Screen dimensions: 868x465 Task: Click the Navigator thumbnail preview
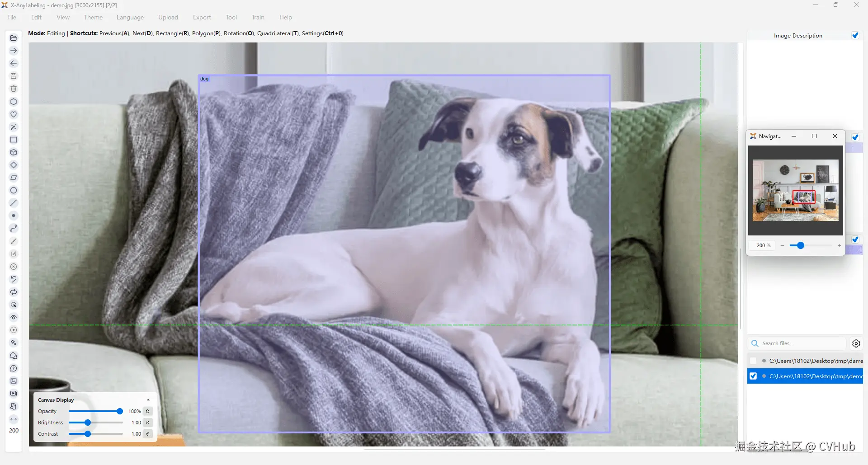coord(795,190)
